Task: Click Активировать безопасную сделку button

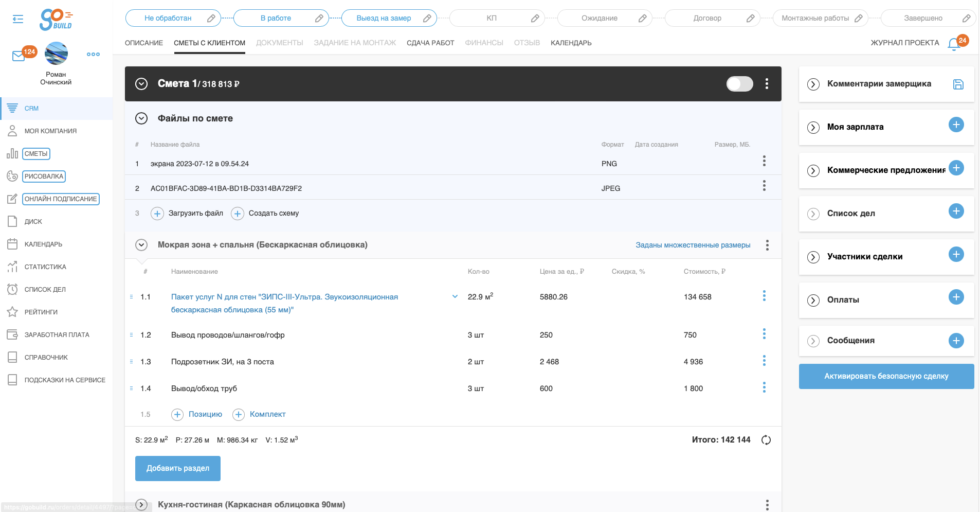Action: point(886,376)
